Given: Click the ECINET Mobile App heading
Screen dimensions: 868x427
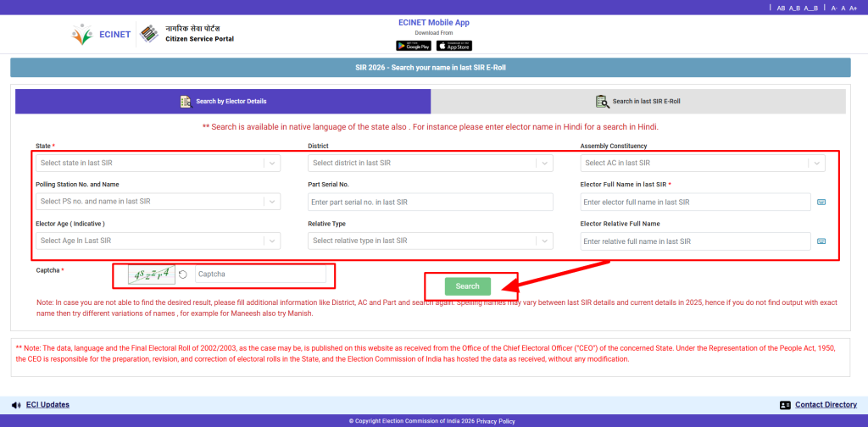Looking at the screenshot, I should tap(434, 23).
